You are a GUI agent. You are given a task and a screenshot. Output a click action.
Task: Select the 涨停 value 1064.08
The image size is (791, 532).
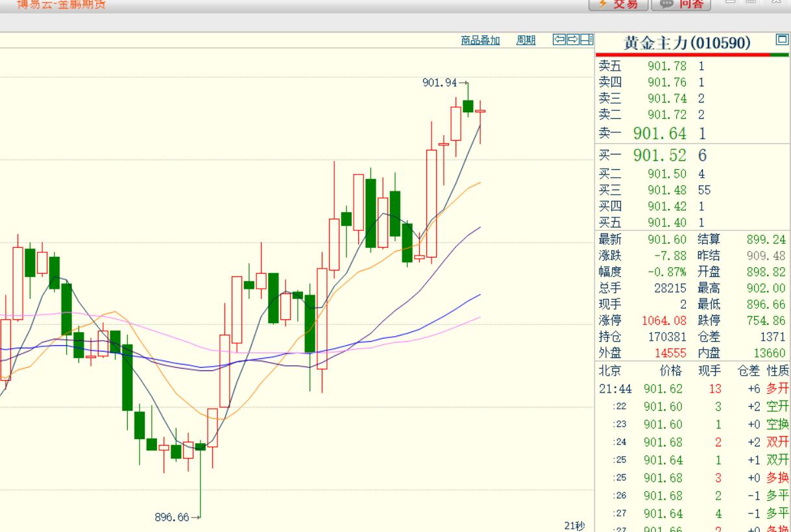(x=664, y=320)
